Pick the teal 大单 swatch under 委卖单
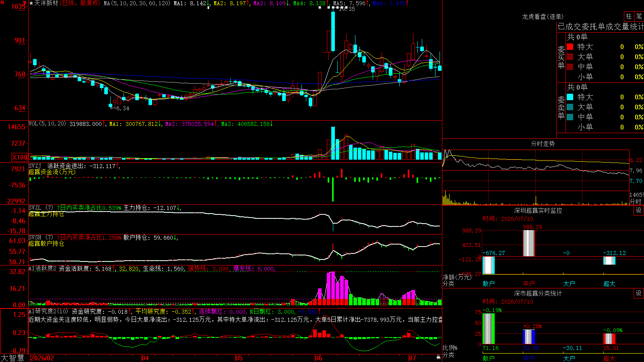 [x=570, y=107]
